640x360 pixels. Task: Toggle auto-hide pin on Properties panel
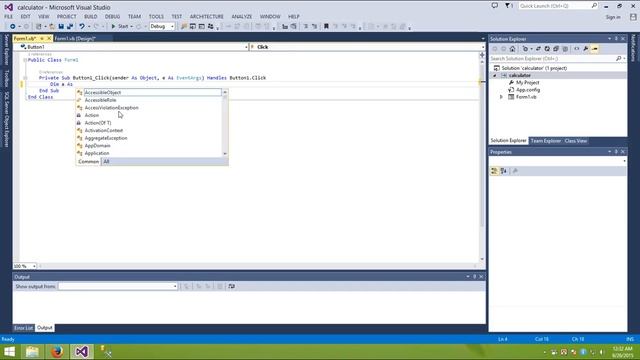click(616, 152)
